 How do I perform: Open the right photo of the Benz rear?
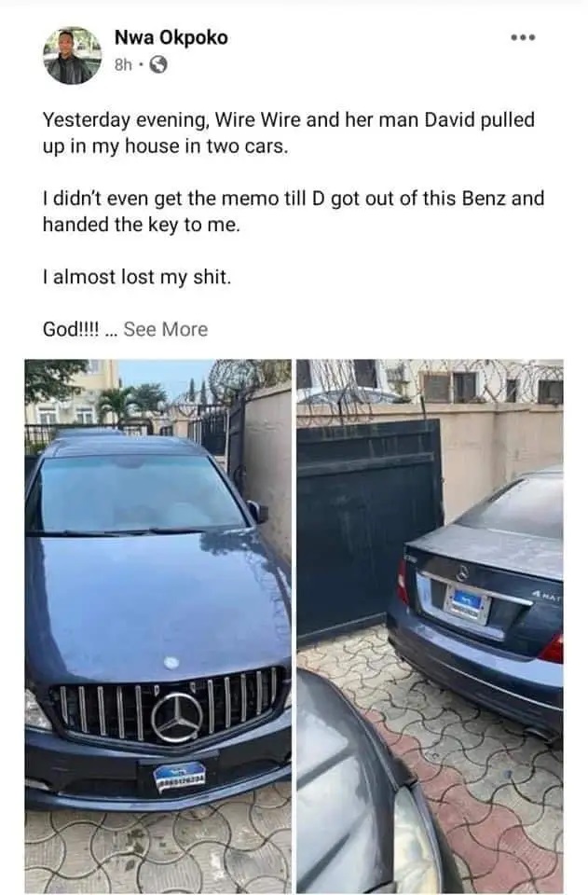click(x=430, y=626)
